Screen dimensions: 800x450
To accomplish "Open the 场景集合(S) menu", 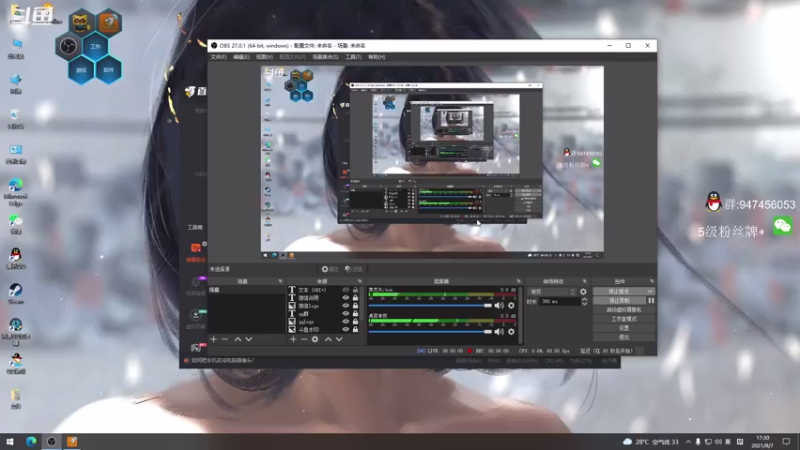I will (325, 57).
